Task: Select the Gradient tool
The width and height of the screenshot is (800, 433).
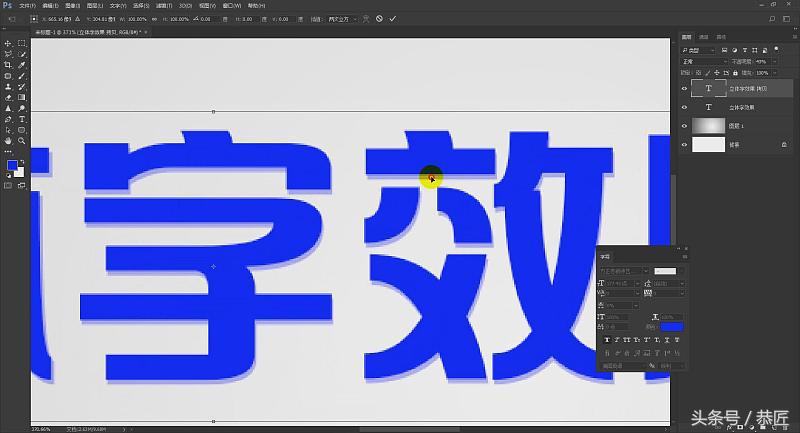Action: click(21, 97)
